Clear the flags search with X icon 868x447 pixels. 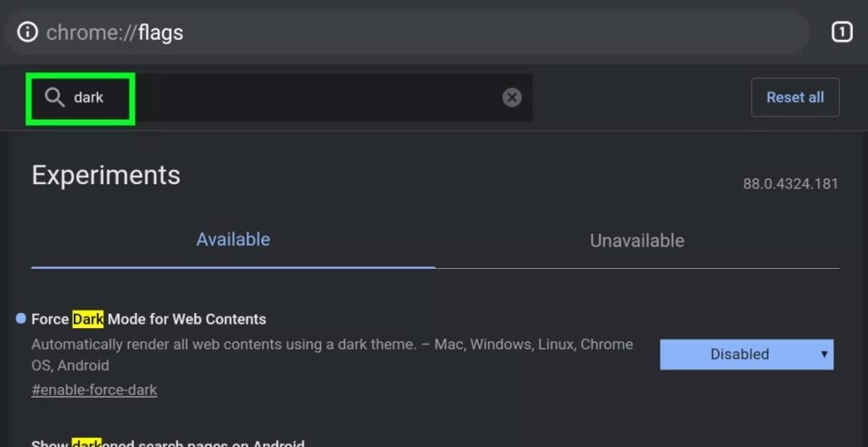pos(512,98)
